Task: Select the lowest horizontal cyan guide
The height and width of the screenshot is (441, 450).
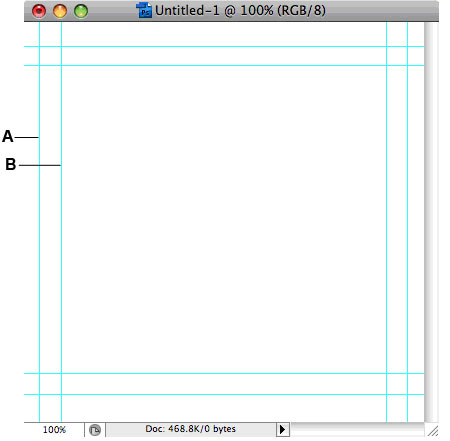Action: point(224,394)
